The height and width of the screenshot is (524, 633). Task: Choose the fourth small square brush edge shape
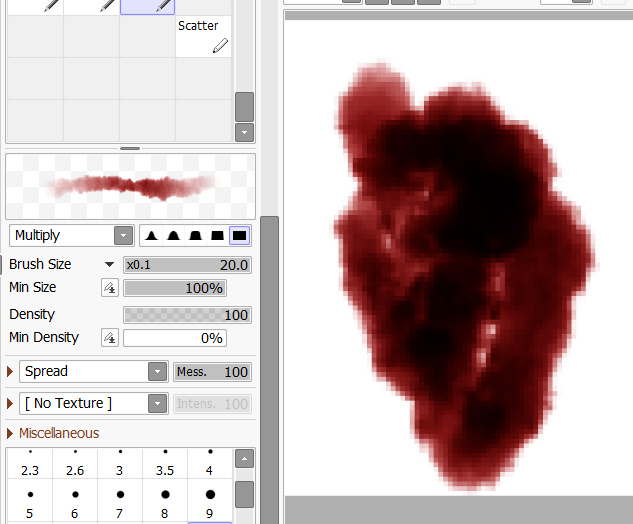click(217, 235)
